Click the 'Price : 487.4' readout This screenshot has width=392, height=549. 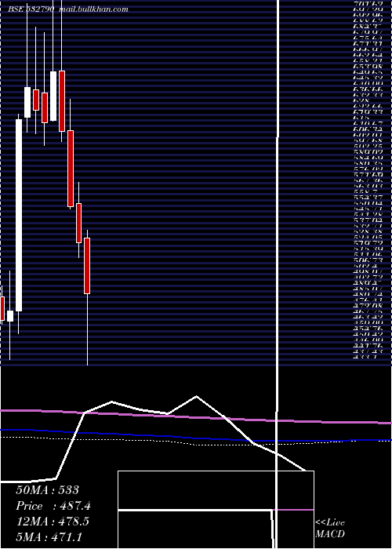click(x=53, y=506)
